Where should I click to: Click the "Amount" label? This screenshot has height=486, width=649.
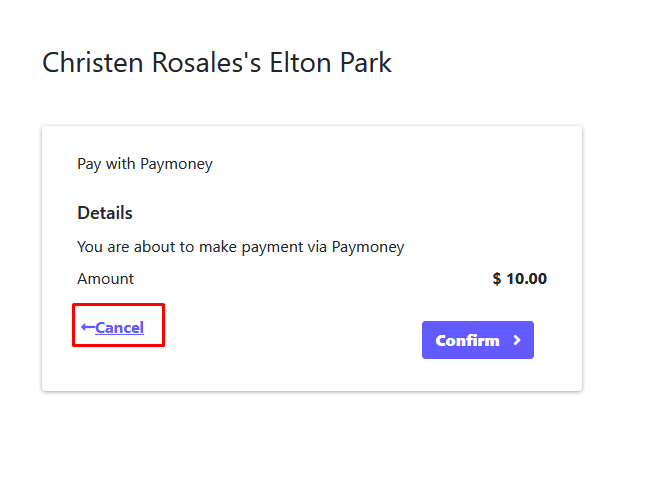pos(105,279)
